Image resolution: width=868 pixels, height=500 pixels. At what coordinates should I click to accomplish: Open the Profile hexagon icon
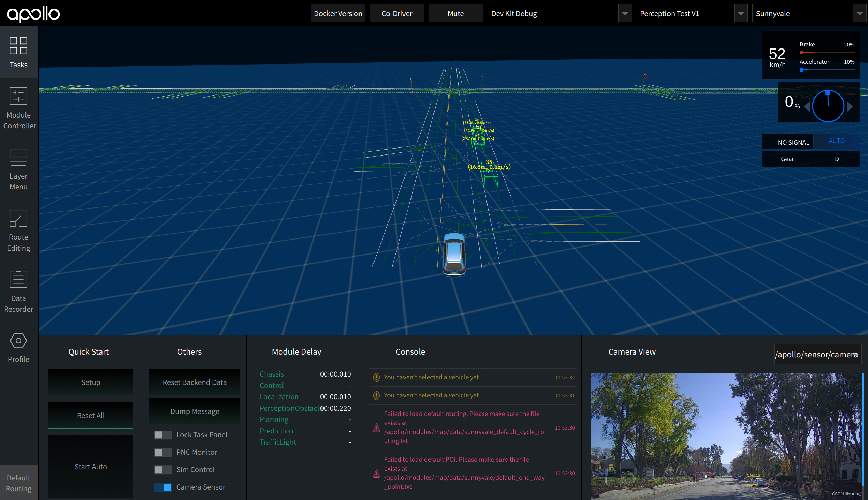coord(18,341)
